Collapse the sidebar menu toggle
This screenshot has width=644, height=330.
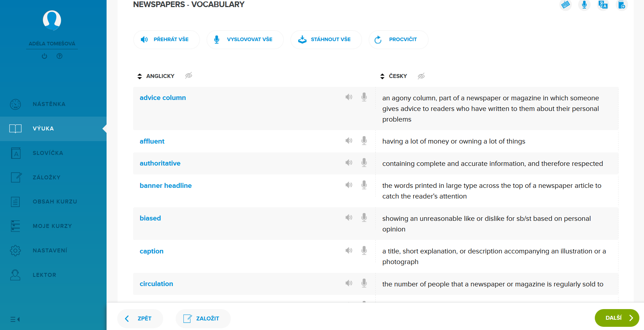coord(15,319)
